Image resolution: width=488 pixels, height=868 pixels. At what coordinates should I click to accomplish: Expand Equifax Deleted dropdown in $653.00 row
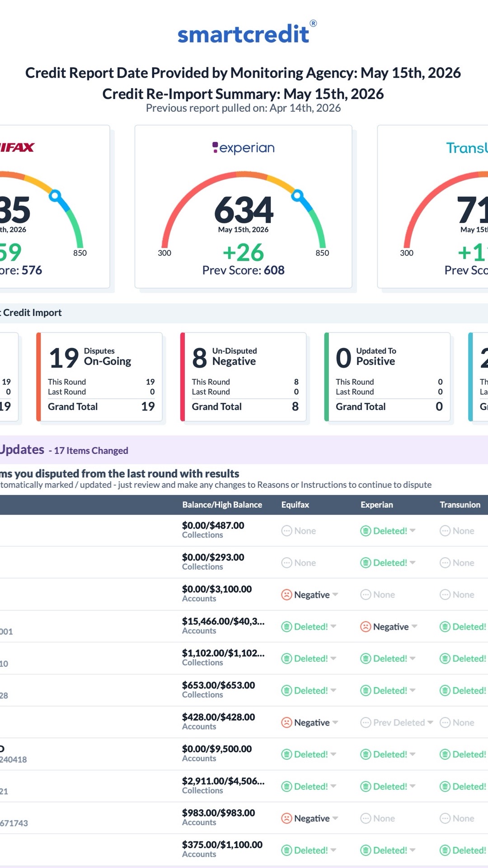pyautogui.click(x=333, y=690)
